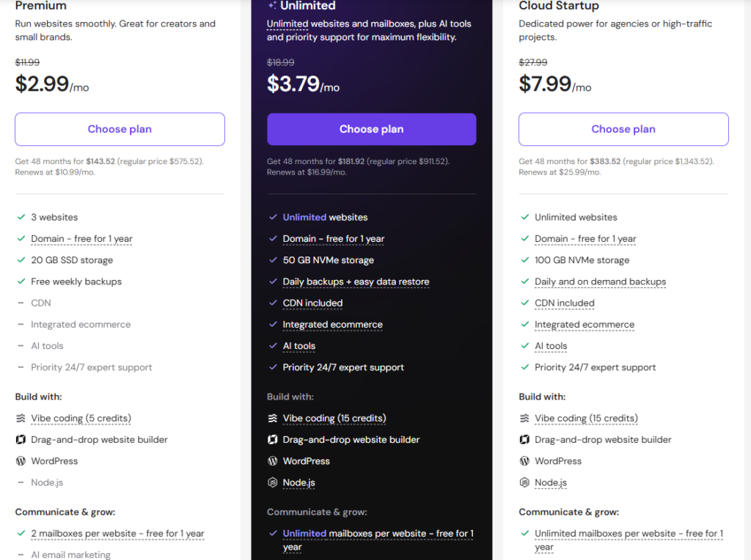Click the 2 mailboxes per website feature
The image size is (751, 560).
coord(117,533)
